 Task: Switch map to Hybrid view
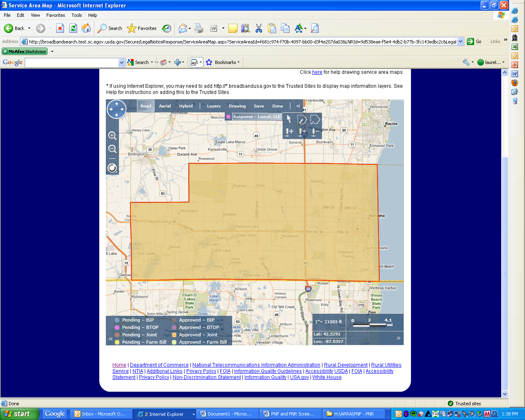(x=186, y=106)
